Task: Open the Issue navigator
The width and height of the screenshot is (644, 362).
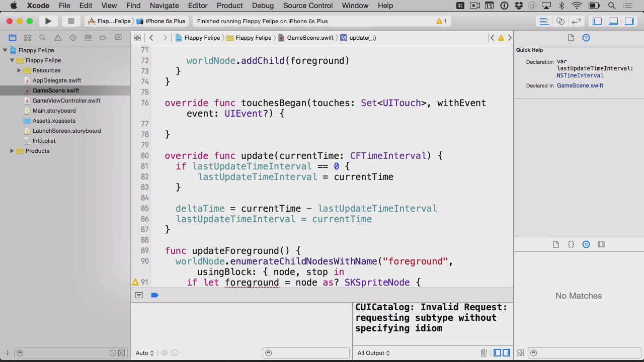Action: [58, 38]
